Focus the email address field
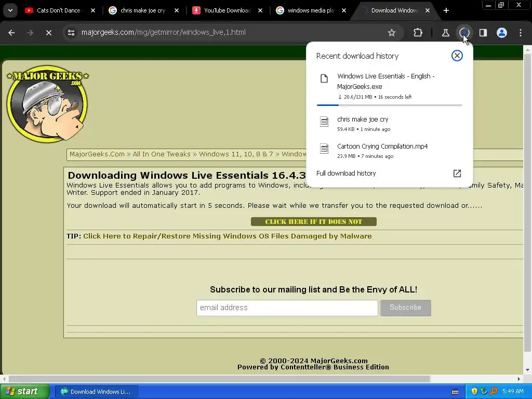Image resolution: width=532 pixels, height=399 pixels. coord(287,308)
